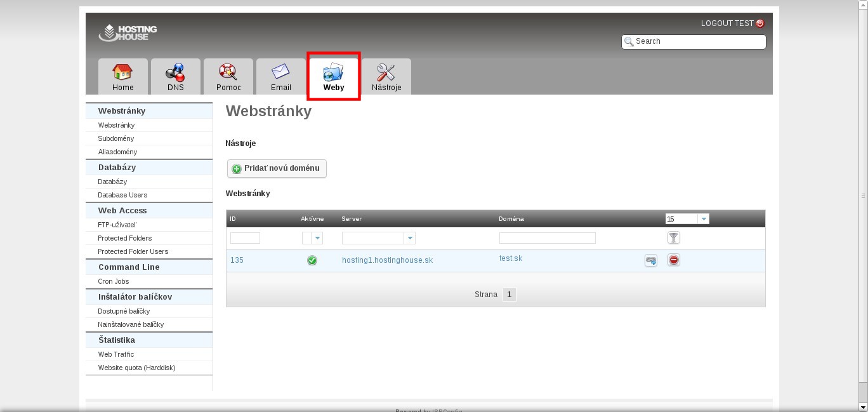Click the Doména filter text field
Image resolution: width=868 pixels, height=412 pixels.
547,238
